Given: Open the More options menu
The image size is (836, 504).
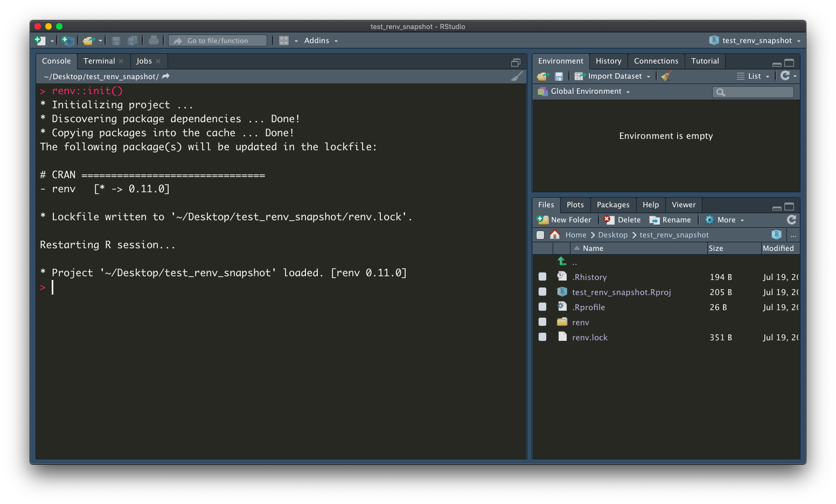Looking at the screenshot, I should (x=724, y=220).
